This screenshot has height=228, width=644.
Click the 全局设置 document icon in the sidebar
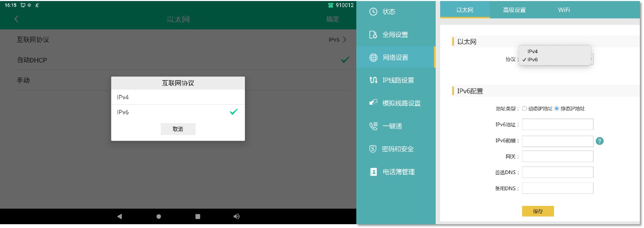[373, 35]
